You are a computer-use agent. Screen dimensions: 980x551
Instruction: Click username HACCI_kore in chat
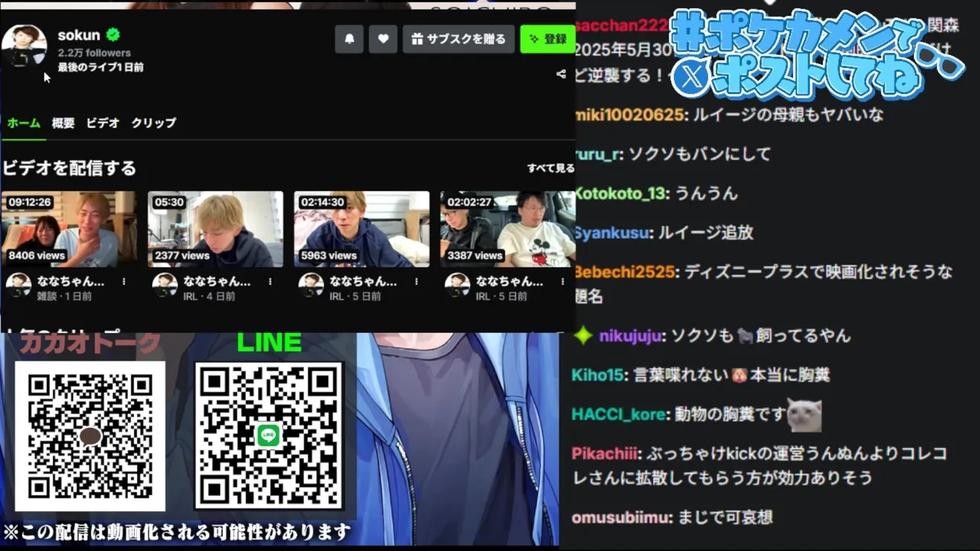click(x=619, y=415)
